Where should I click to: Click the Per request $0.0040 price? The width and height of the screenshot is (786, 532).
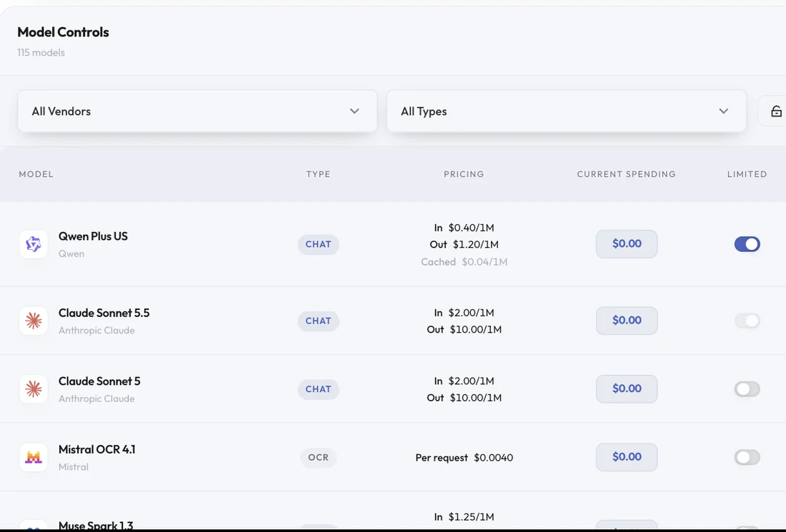(x=464, y=458)
